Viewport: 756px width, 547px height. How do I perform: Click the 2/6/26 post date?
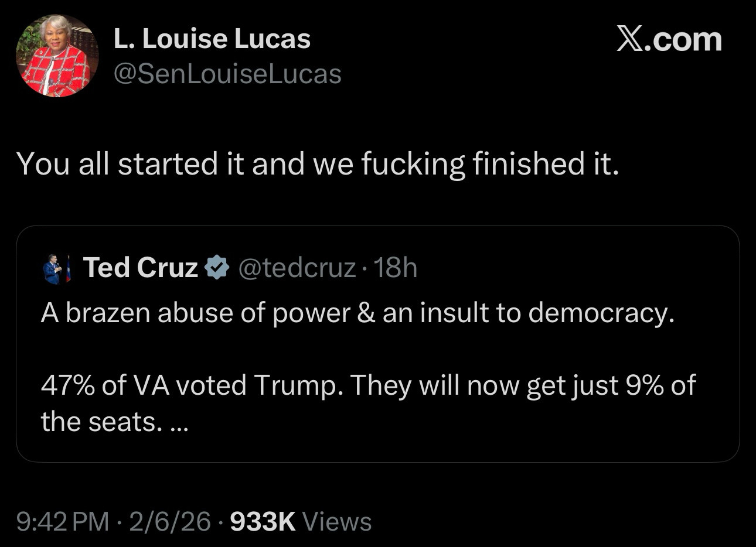click(169, 521)
